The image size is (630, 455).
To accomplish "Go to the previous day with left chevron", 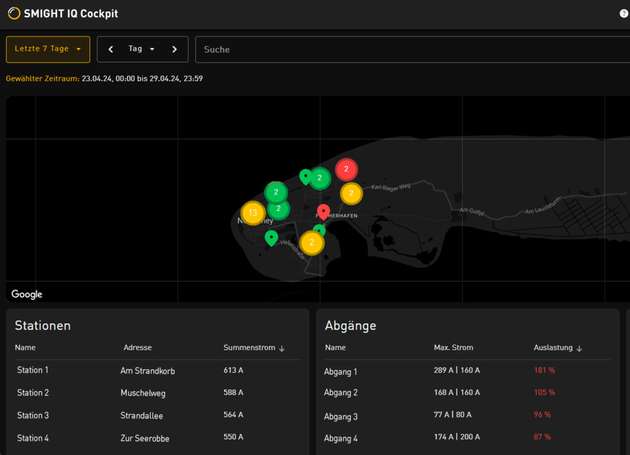I will [111, 49].
